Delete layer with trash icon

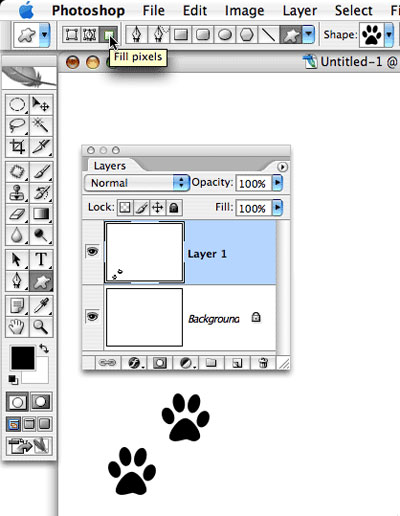point(263,363)
